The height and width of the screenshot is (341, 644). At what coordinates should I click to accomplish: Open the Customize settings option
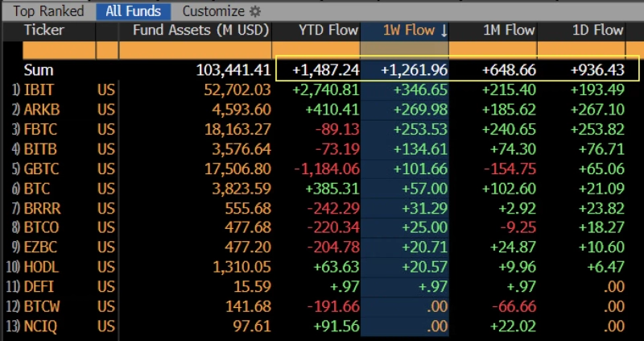(213, 11)
